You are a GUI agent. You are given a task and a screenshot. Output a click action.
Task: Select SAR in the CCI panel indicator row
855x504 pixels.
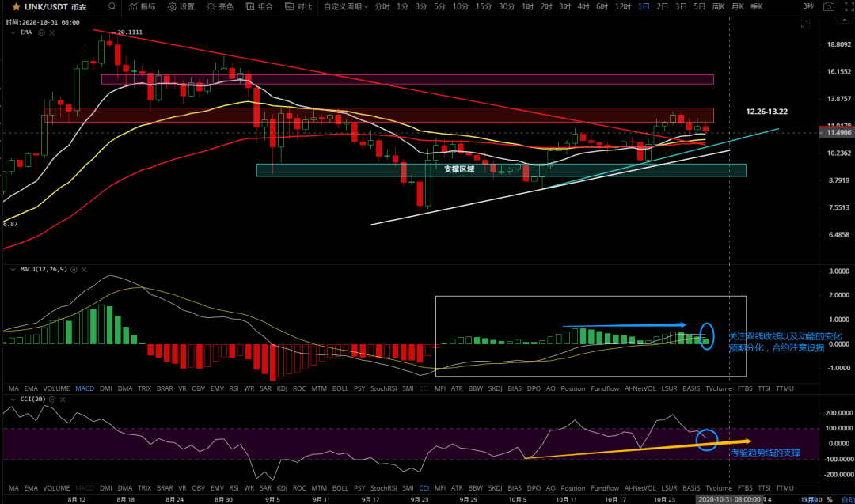tap(265, 488)
